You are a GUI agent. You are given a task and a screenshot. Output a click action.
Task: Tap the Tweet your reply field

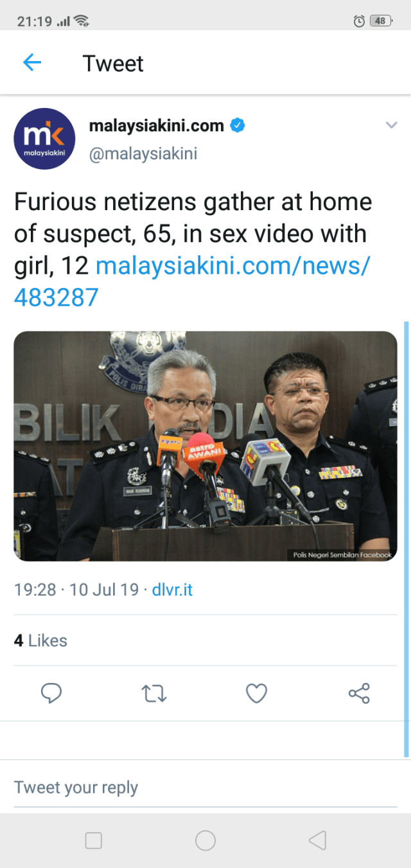(x=205, y=788)
